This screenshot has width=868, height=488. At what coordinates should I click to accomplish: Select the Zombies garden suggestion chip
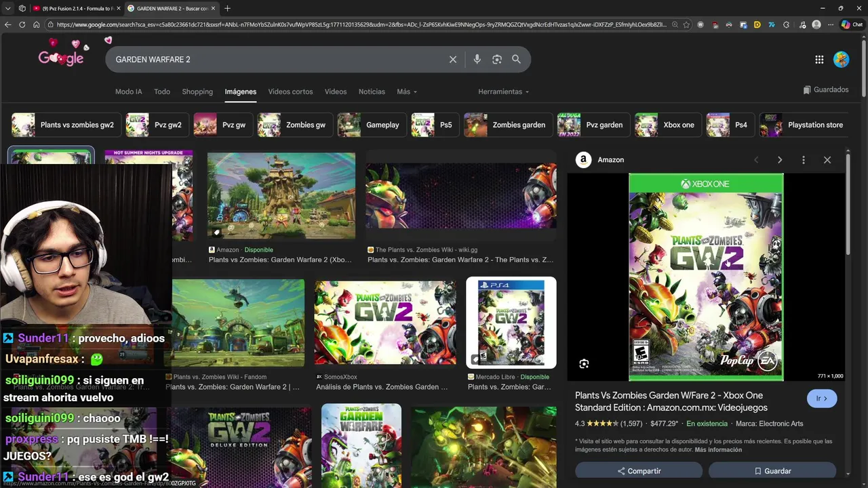tap(508, 125)
